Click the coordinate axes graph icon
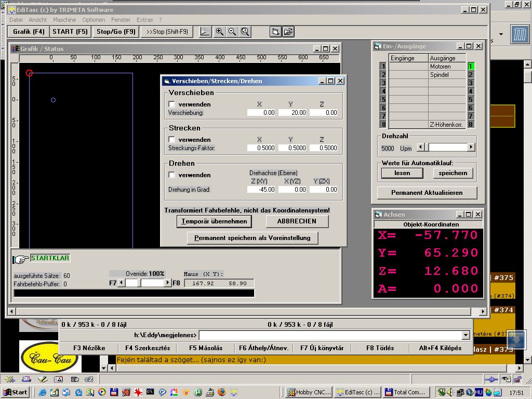The height and width of the screenshot is (399, 532). point(205,32)
